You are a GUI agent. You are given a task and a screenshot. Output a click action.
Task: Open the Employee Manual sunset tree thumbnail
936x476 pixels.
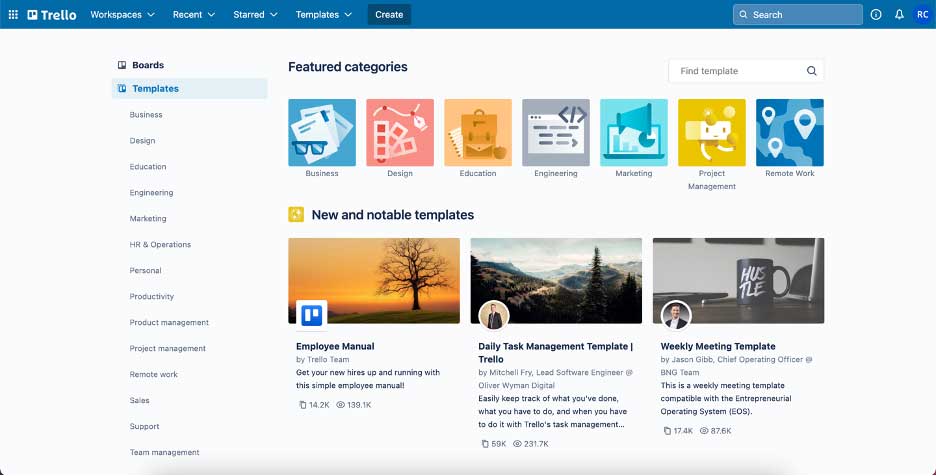(x=374, y=281)
